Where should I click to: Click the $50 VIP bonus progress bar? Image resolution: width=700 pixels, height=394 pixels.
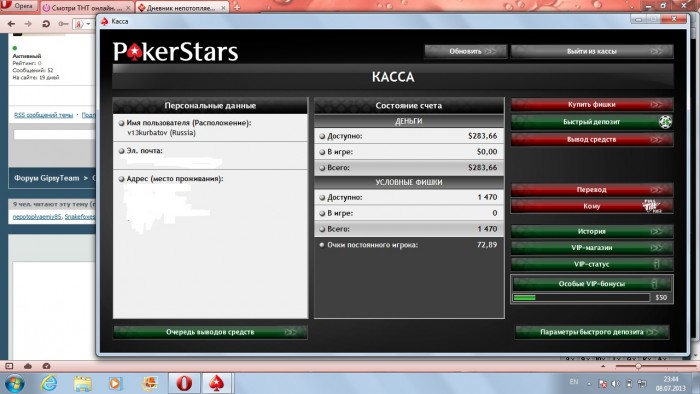tap(582, 298)
